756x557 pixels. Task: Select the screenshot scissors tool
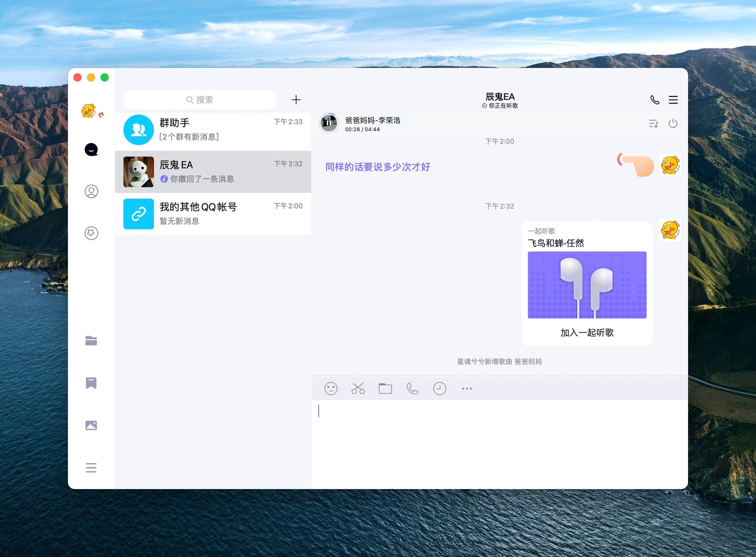pos(358,388)
